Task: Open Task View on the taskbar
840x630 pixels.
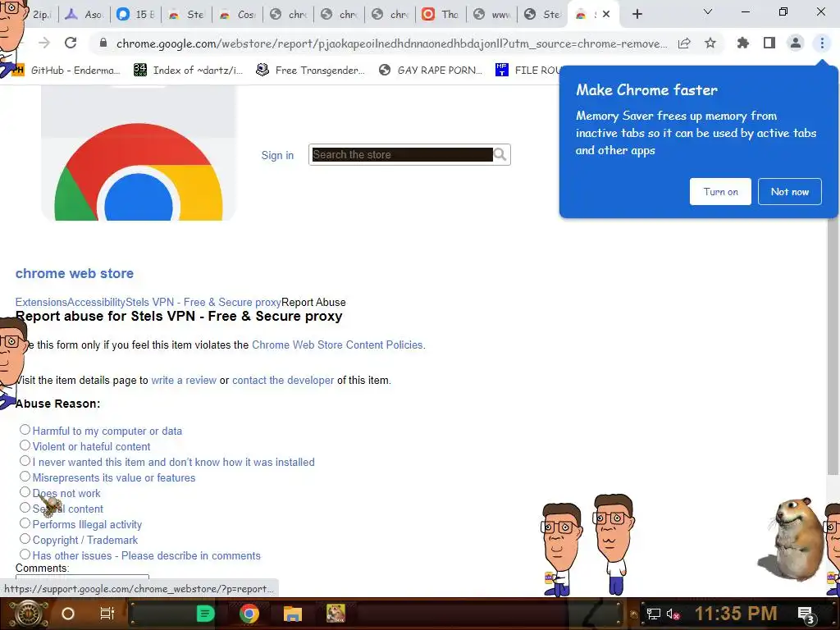Action: pyautogui.click(x=107, y=614)
